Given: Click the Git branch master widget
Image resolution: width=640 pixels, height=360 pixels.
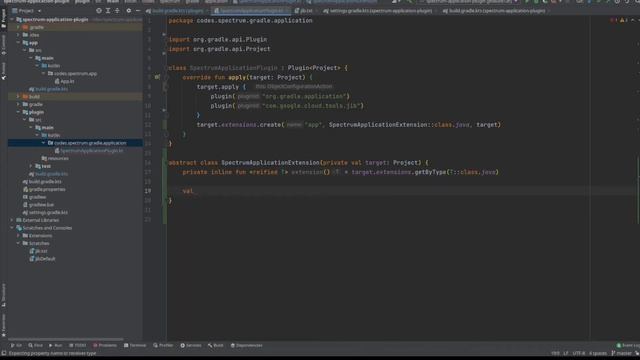Looking at the screenshot, I should (x=621, y=353).
